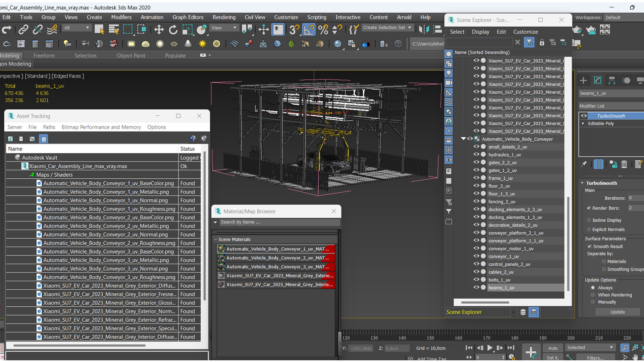Open the All selection filter dropdown
The height and width of the screenshot is (362, 644).
[x=77, y=28]
